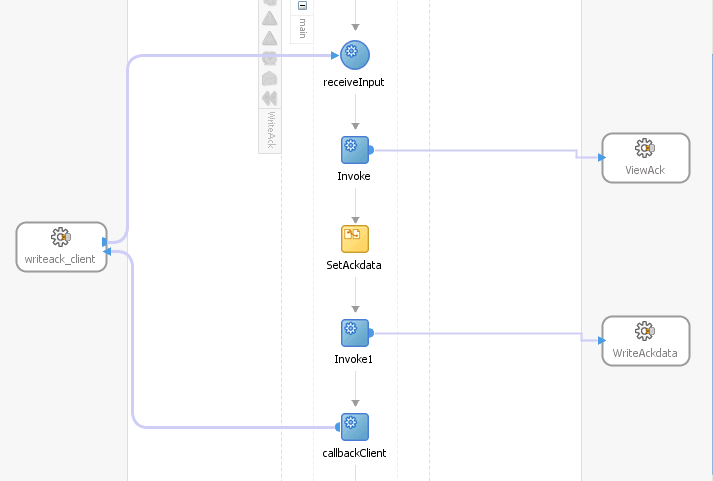Click the SetAckdata label text
The width and height of the screenshot is (713, 481).
tap(354, 265)
